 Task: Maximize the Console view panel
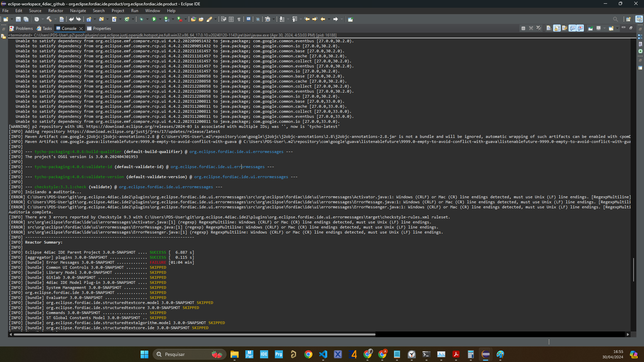[x=631, y=28]
